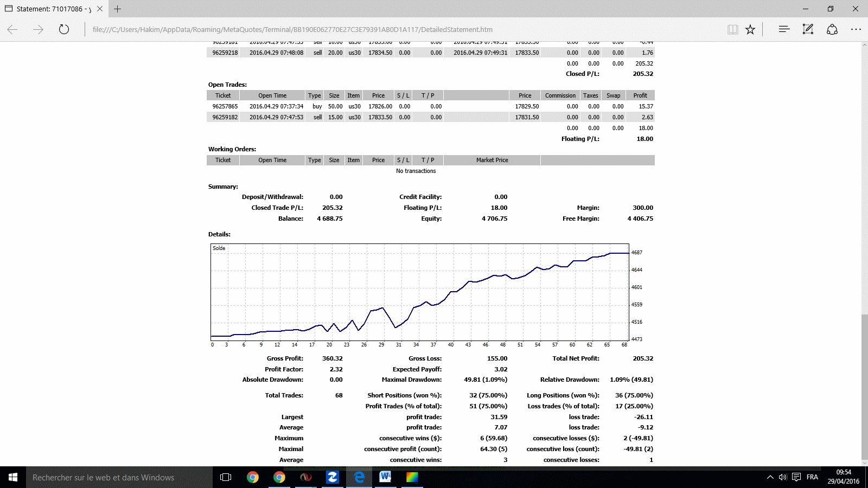Open the Hub lines icon
868x488 pixels.
click(x=784, y=29)
